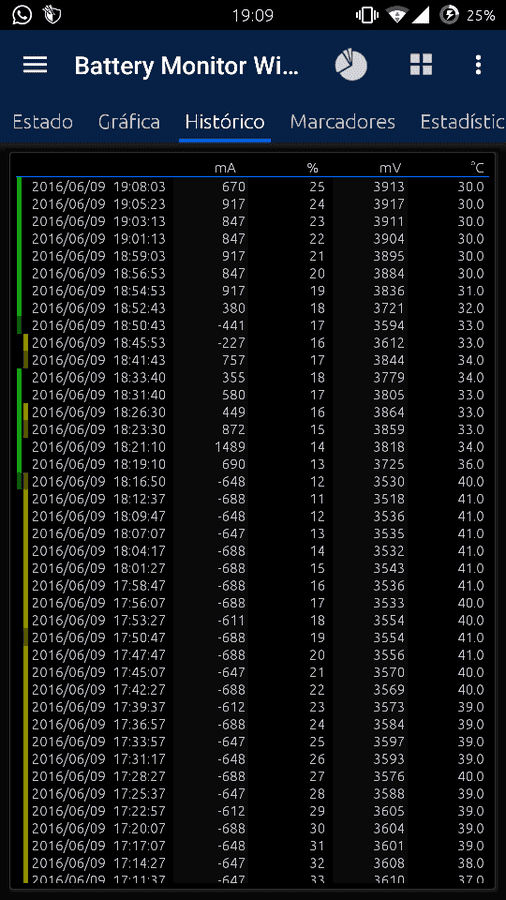Select the 18:12:37 entry at 11 percent

252,499
